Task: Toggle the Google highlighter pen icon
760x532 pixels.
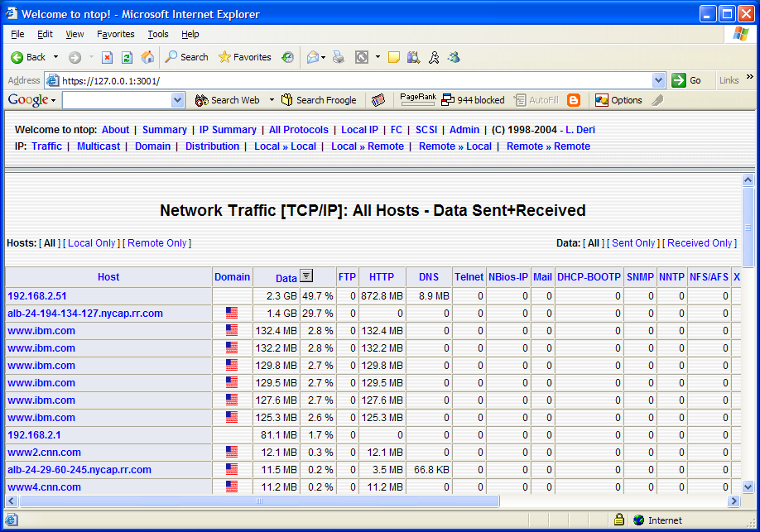Action: click(x=658, y=99)
